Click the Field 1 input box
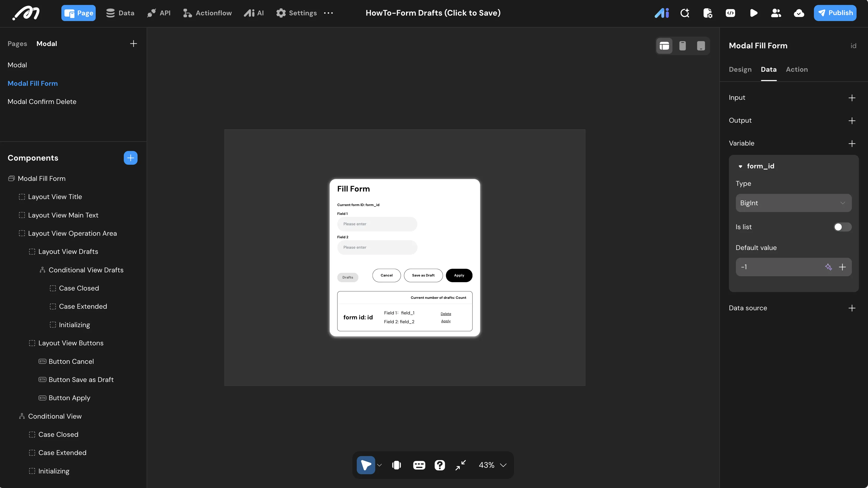 377,224
